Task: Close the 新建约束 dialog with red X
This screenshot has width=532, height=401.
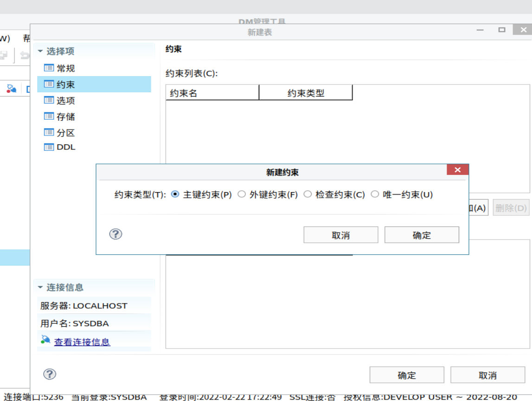Action: point(458,170)
